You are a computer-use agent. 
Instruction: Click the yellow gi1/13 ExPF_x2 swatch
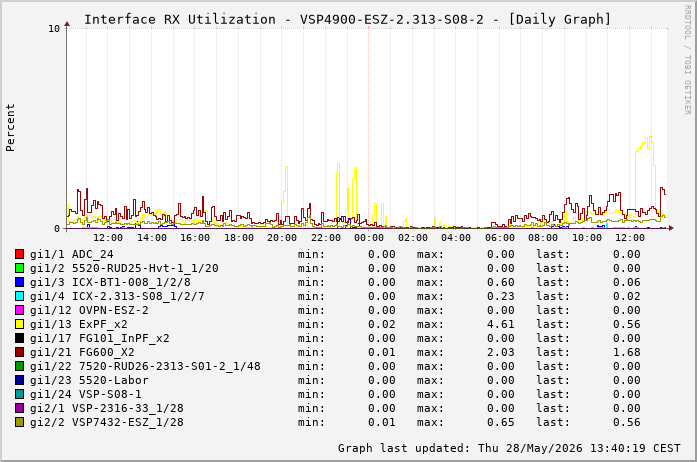click(x=19, y=324)
